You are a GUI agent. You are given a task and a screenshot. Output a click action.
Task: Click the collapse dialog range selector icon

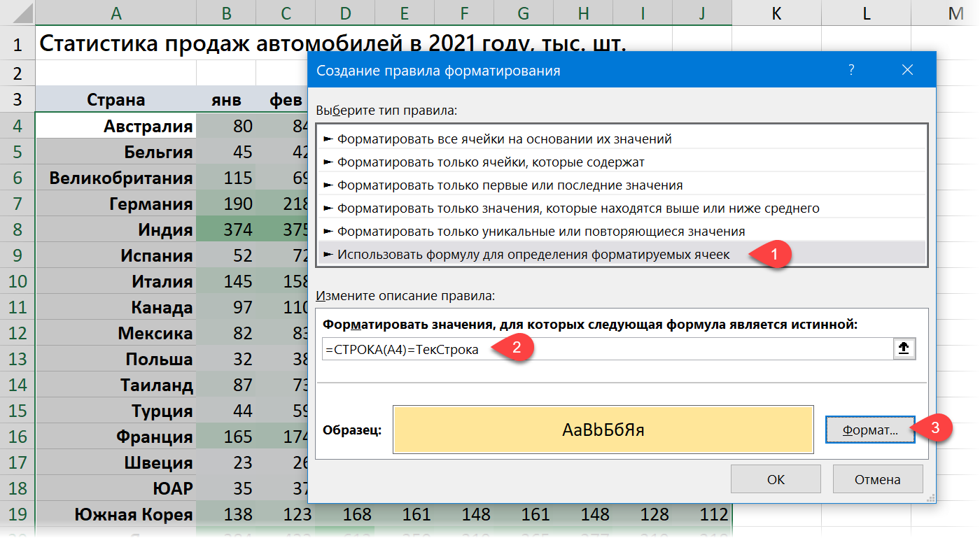(904, 349)
